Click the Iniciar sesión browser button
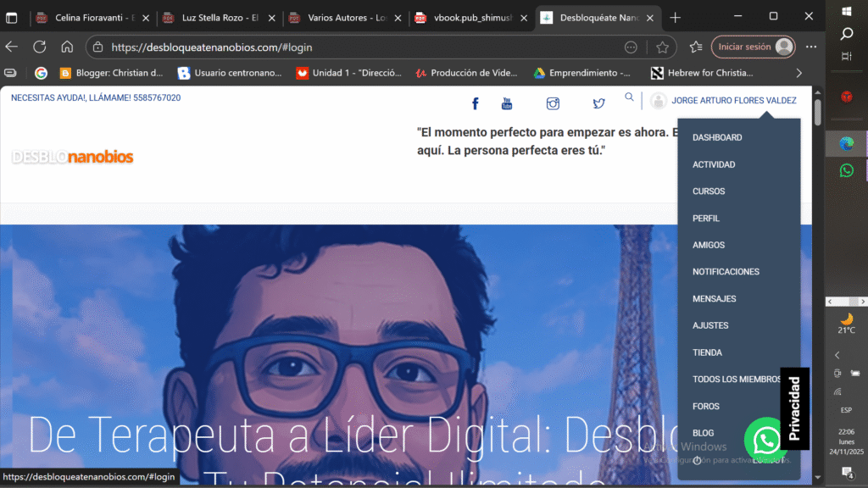The width and height of the screenshot is (868, 488). [x=753, y=47]
